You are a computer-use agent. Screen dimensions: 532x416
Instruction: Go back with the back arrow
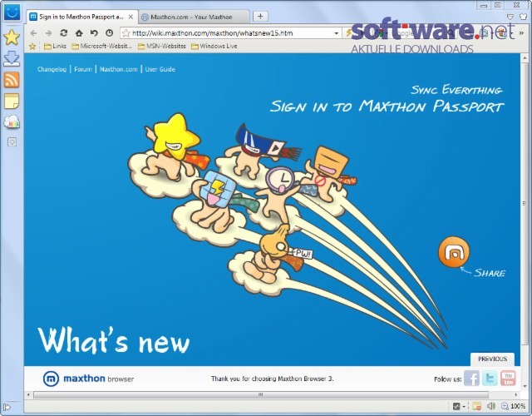[x=33, y=33]
